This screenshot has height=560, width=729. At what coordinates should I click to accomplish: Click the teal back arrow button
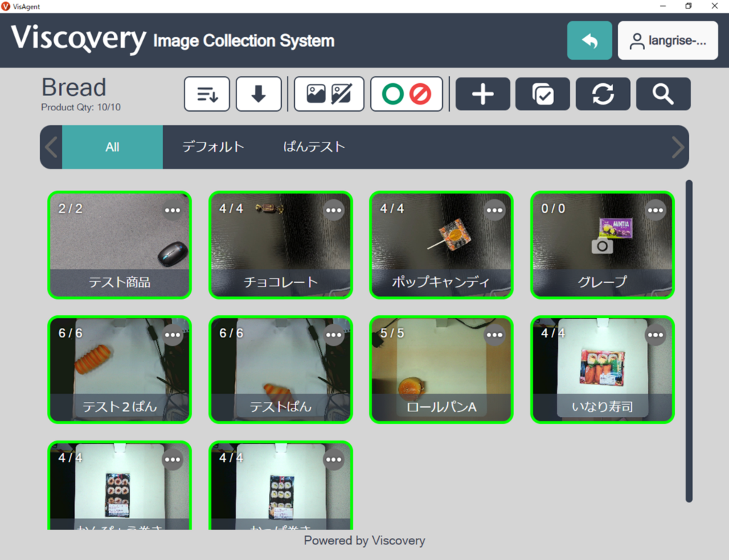tap(589, 41)
